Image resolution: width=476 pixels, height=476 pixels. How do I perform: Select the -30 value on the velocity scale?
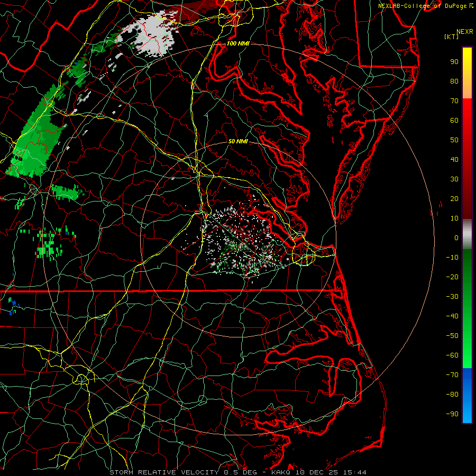[x=452, y=297]
